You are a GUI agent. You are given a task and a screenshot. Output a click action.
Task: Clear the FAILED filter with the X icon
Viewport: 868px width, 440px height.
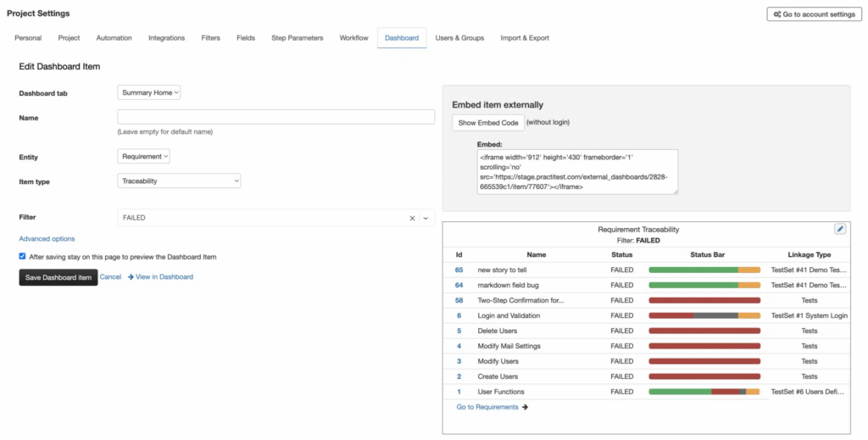(x=413, y=218)
